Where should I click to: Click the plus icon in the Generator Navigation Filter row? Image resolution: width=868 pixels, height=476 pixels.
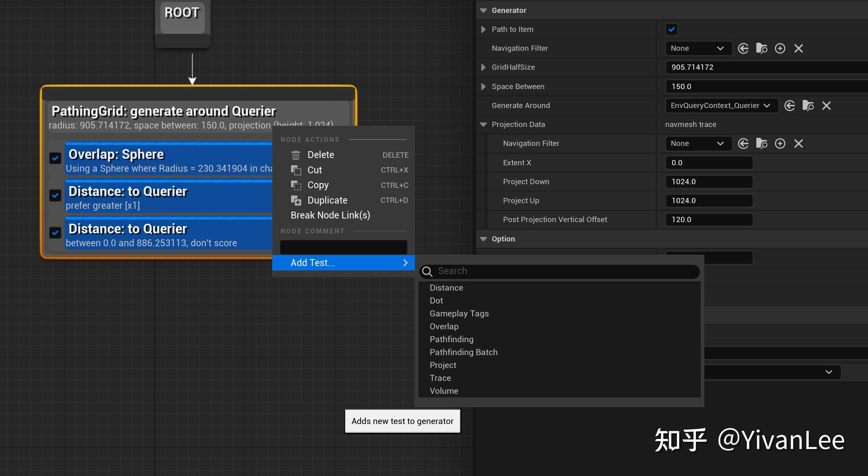tap(780, 48)
